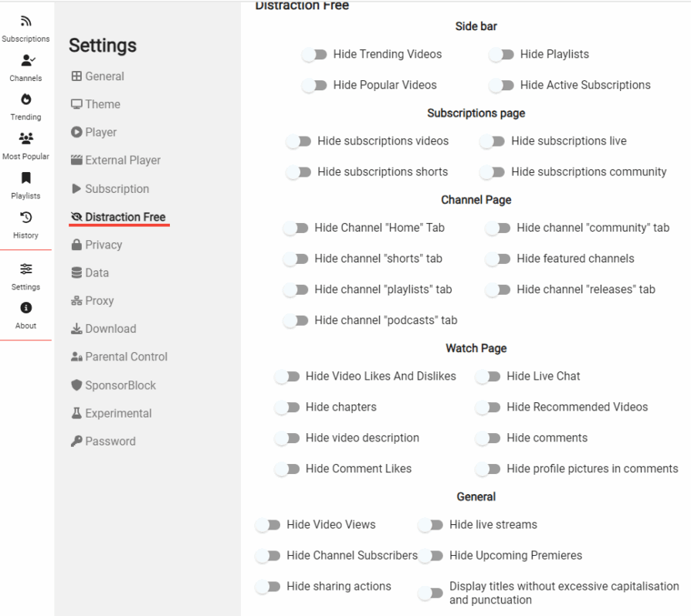The height and width of the screenshot is (616, 691).
Task: Enable Hide channel "shorts" tab toggle
Action: tap(296, 259)
